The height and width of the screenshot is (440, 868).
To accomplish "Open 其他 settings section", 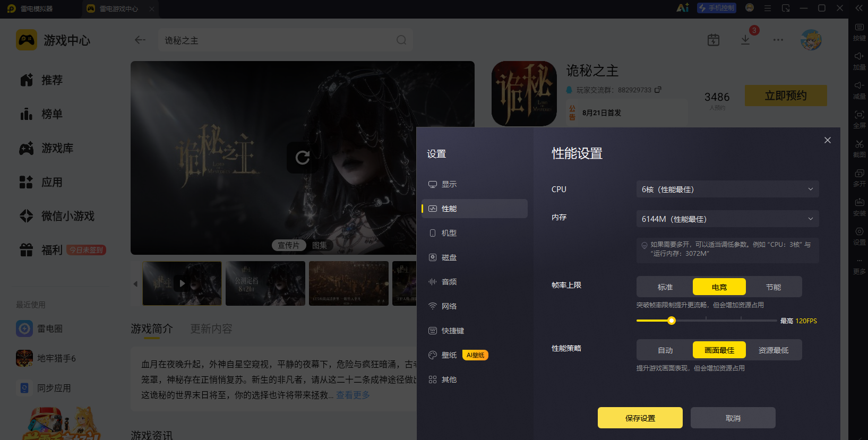I will click(475, 379).
